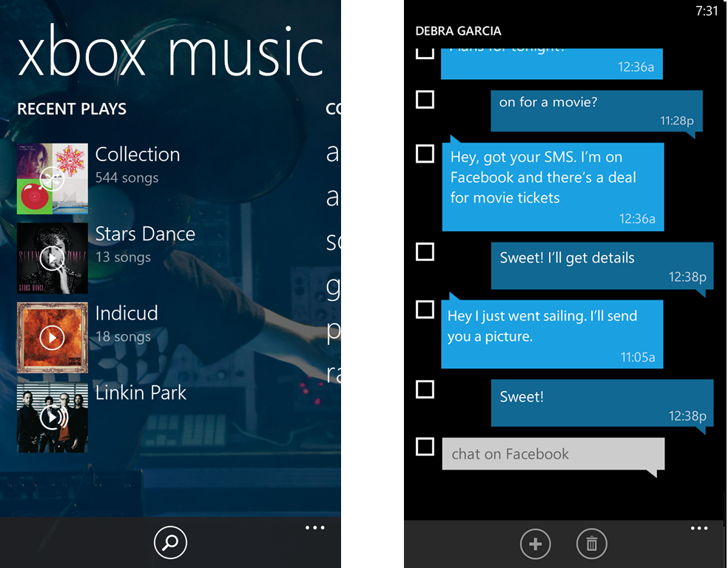This screenshot has height=568, width=728.
Task: Click the '18 songs' text
Action: 123,337
